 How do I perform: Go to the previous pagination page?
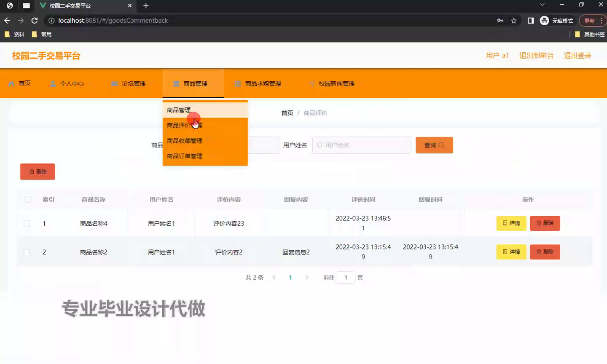274,277
